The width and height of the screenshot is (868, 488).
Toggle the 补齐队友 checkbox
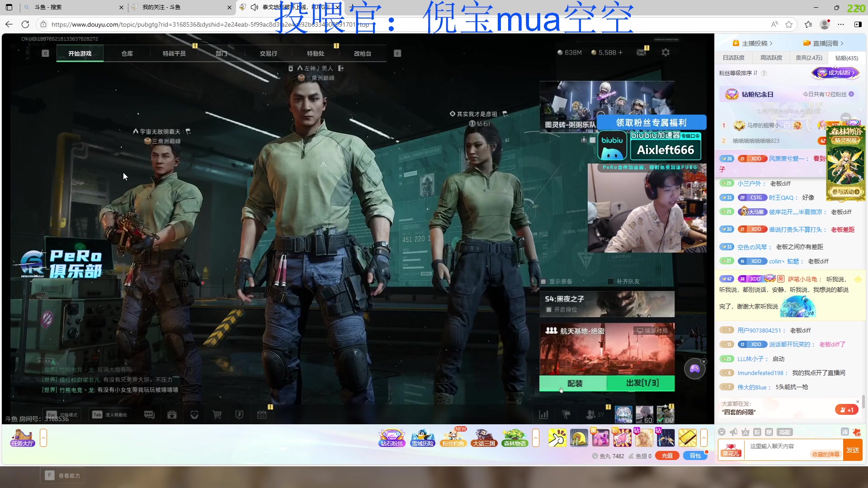click(610, 282)
